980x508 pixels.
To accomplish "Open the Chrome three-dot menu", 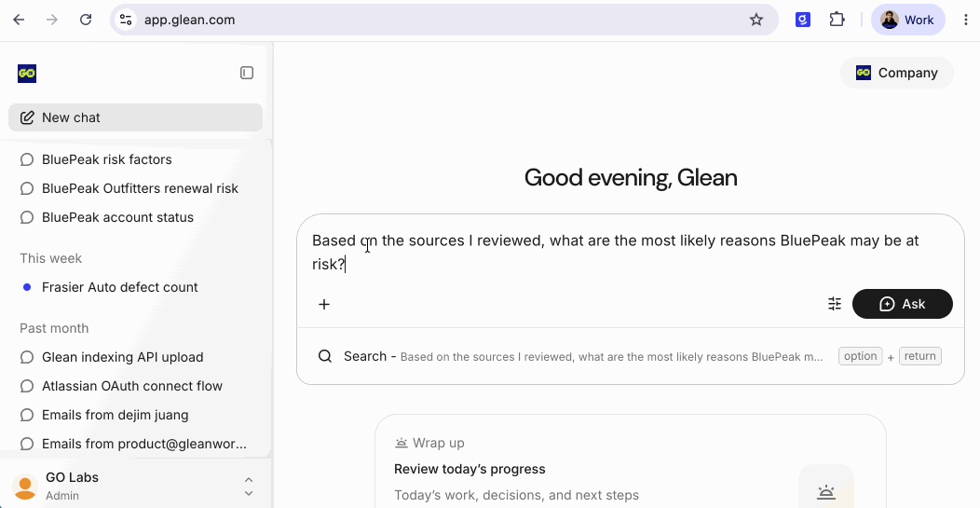I will 966,20.
